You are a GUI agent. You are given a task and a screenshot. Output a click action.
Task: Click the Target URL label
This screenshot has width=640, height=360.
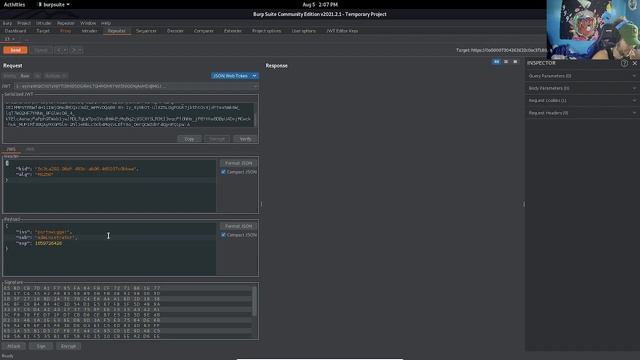[501, 50]
